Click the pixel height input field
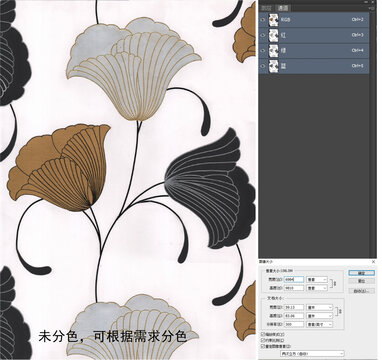382x360 pixels. click(294, 288)
